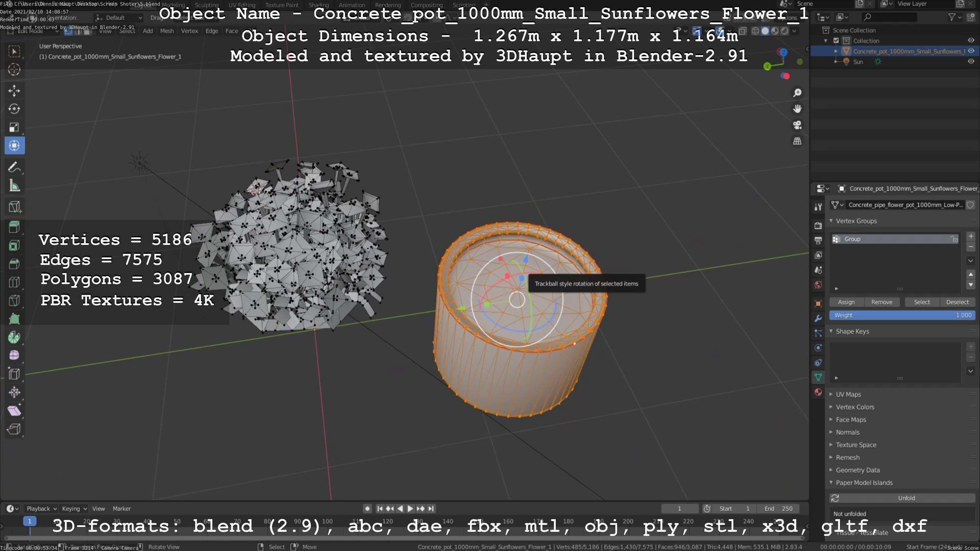Screen dimensions: 980x551
Task: Activate the 3D Cursor tool
Action: coord(14,70)
